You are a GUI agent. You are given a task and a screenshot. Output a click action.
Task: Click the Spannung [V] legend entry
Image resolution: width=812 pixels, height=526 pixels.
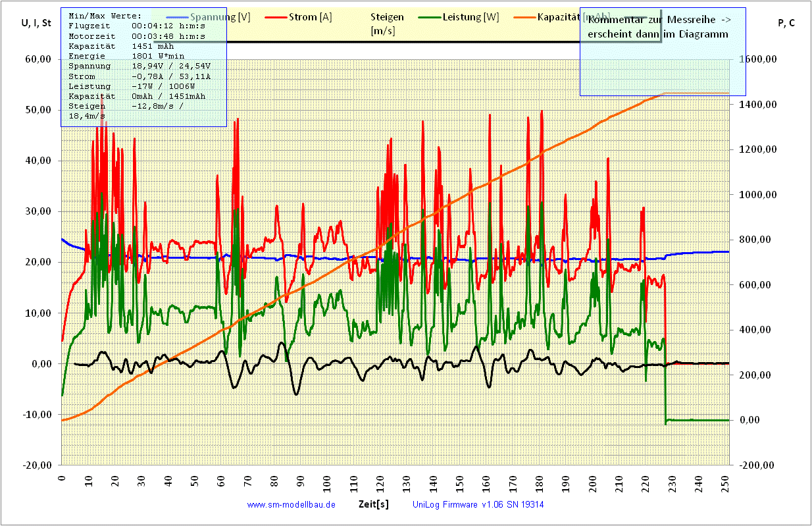[209, 17]
